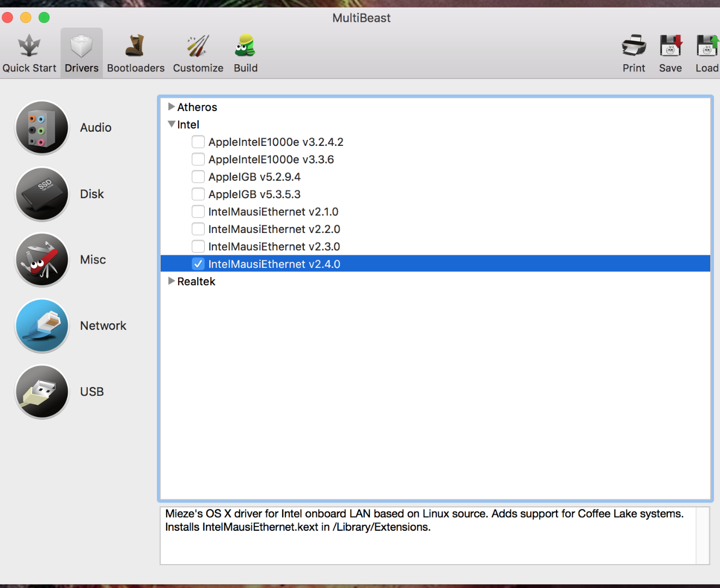The height and width of the screenshot is (588, 720).
Task: Select the AppleIGB v5.2.9.4 text
Action: [x=254, y=177]
